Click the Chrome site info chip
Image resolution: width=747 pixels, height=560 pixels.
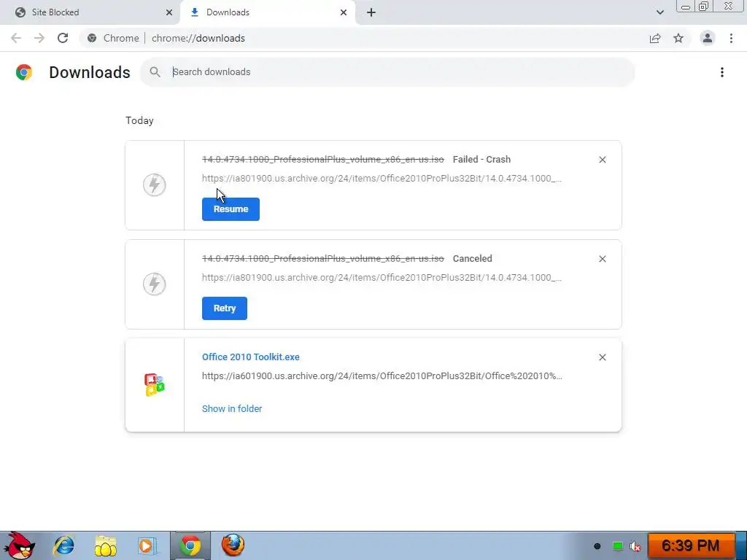[x=113, y=38]
